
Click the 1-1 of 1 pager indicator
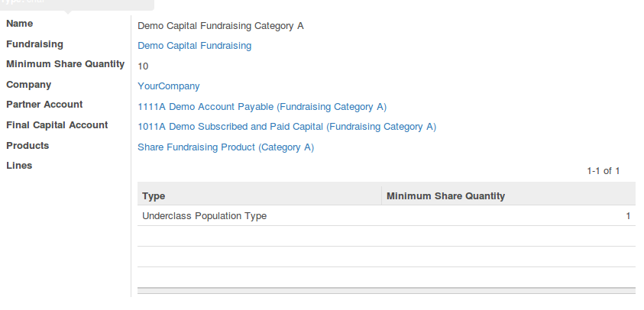[x=603, y=171]
